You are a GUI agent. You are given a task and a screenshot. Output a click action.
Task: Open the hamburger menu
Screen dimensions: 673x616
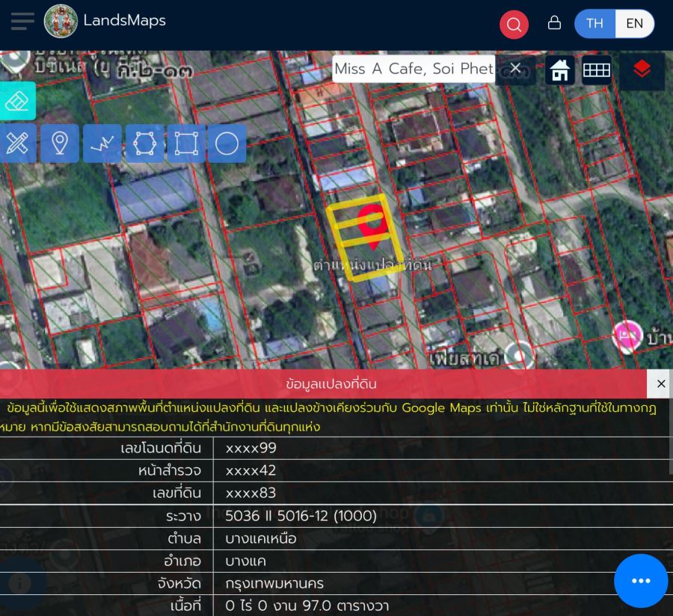coord(22,22)
